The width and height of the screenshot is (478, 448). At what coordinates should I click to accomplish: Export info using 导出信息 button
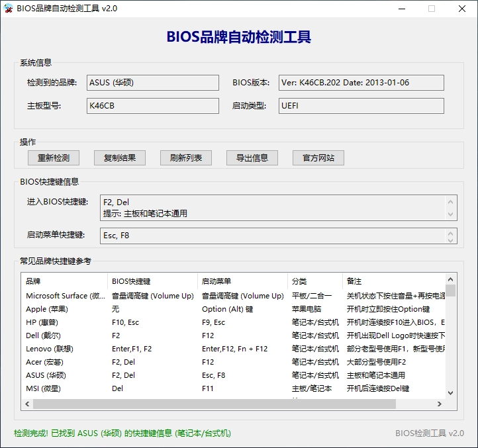[252, 158]
